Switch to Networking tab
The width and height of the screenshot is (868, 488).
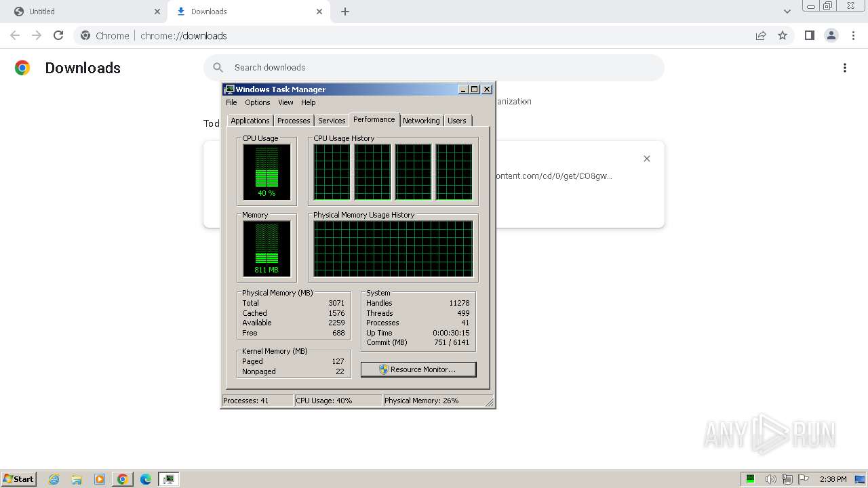click(421, 121)
